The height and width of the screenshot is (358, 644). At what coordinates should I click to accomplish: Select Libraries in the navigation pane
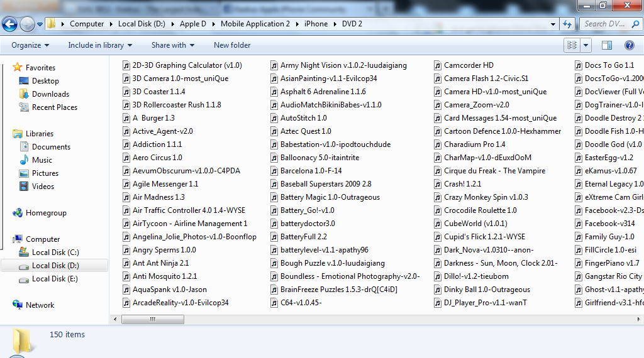40,134
